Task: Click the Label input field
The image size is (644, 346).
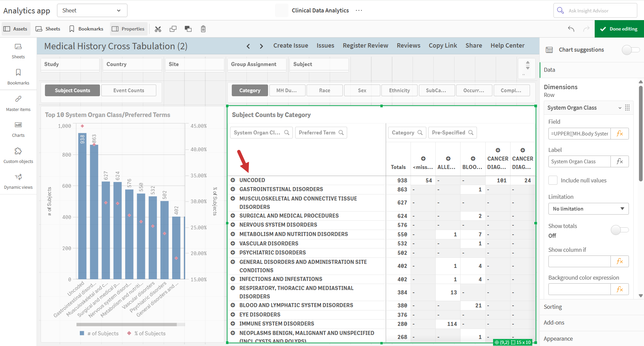Action: (x=580, y=162)
